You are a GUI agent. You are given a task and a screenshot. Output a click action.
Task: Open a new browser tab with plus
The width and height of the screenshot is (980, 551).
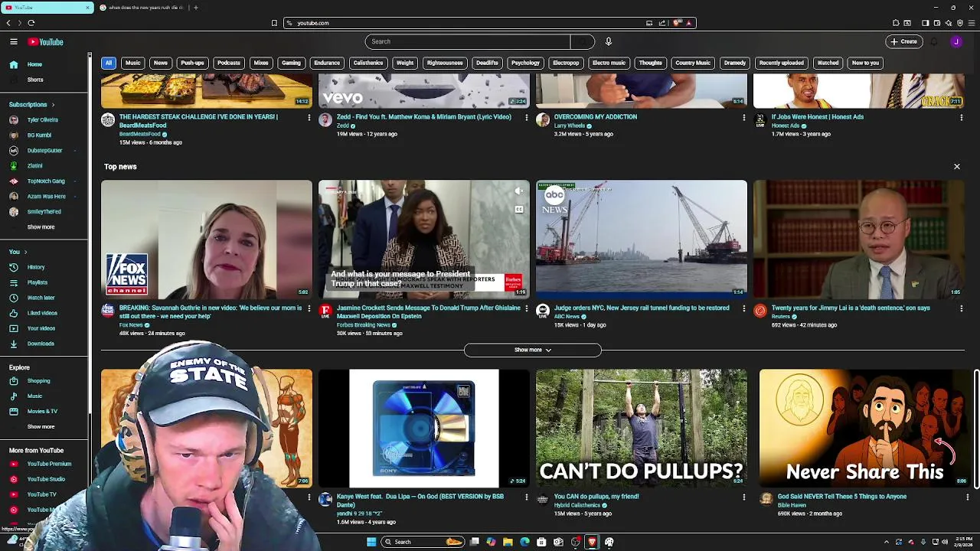[x=195, y=8]
